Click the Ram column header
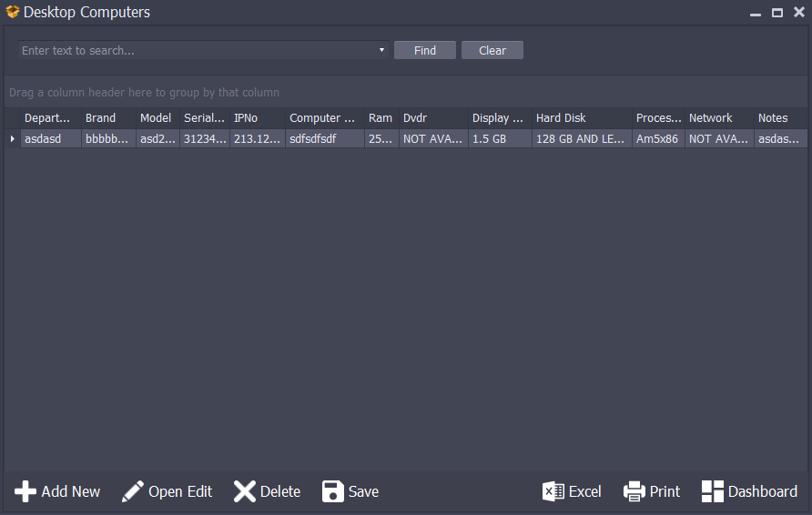The image size is (812, 515). [381, 118]
